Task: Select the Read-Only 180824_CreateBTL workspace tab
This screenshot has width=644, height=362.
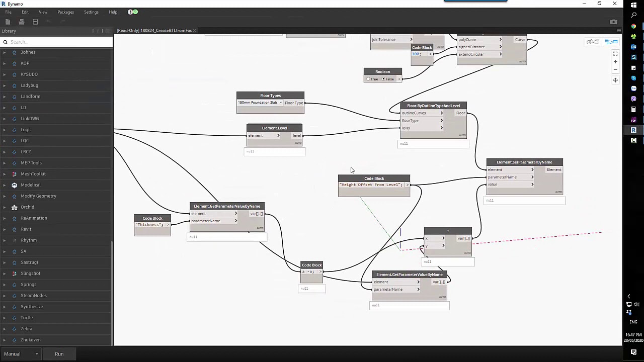Action: (154, 31)
